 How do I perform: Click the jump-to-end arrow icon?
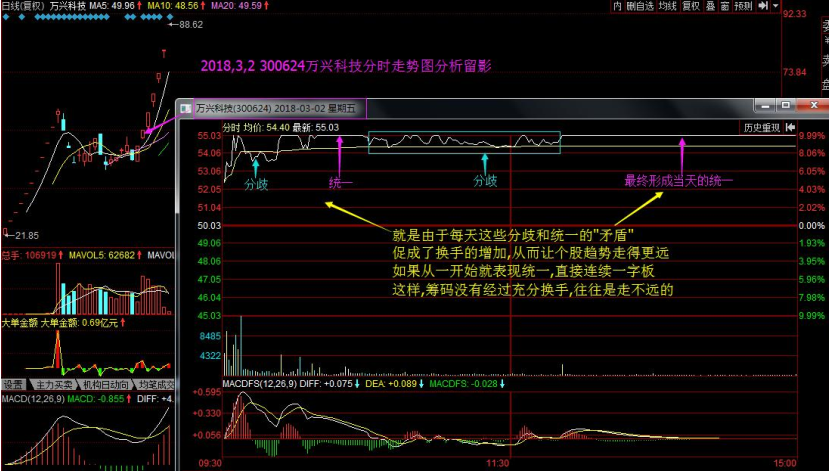click(761, 6)
